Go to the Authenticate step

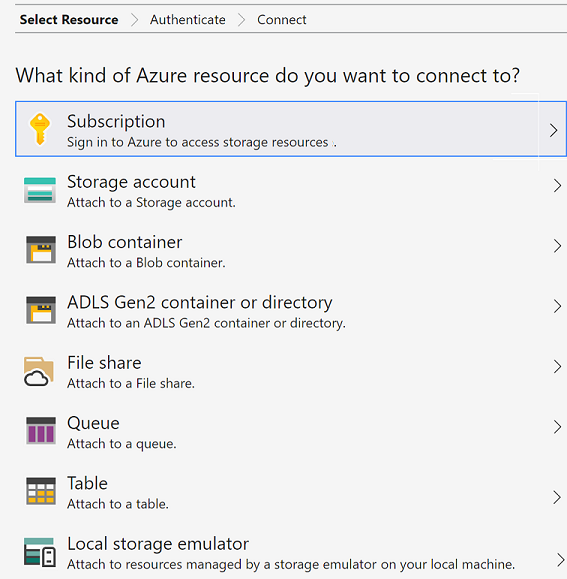coord(188,20)
